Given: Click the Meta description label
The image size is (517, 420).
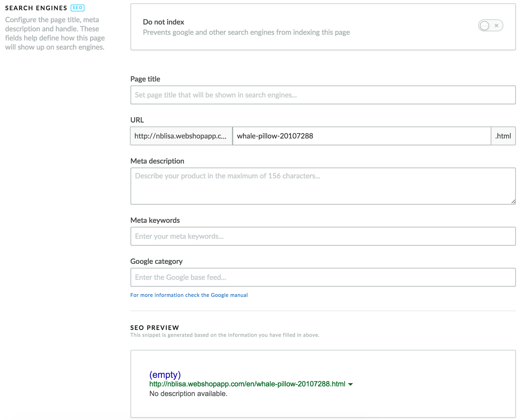Looking at the screenshot, I should pyautogui.click(x=157, y=161).
